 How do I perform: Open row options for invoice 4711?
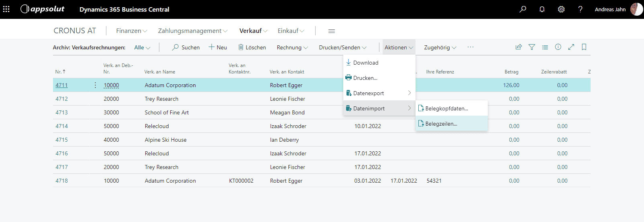click(x=95, y=85)
